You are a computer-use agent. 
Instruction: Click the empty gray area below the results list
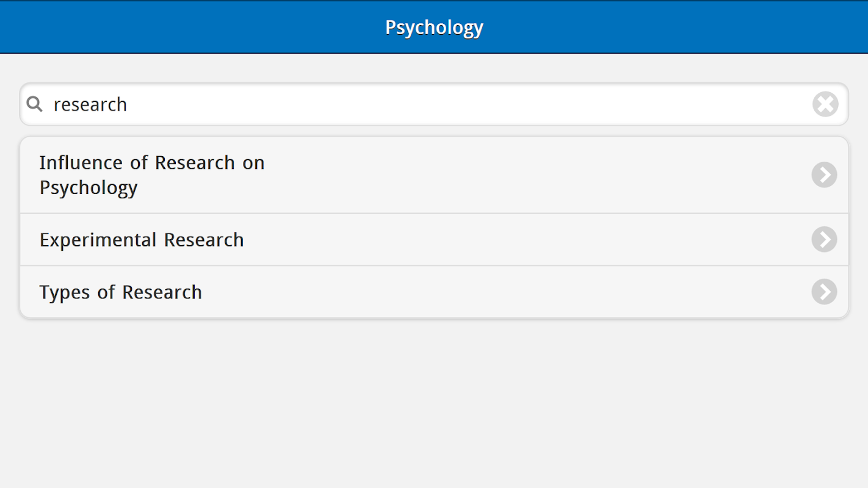click(434, 403)
